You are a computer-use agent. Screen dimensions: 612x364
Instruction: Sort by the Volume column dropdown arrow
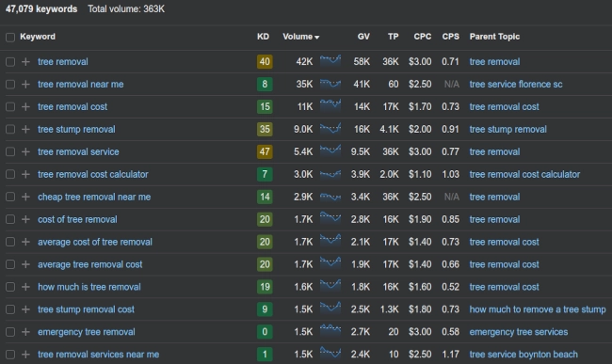click(x=317, y=38)
